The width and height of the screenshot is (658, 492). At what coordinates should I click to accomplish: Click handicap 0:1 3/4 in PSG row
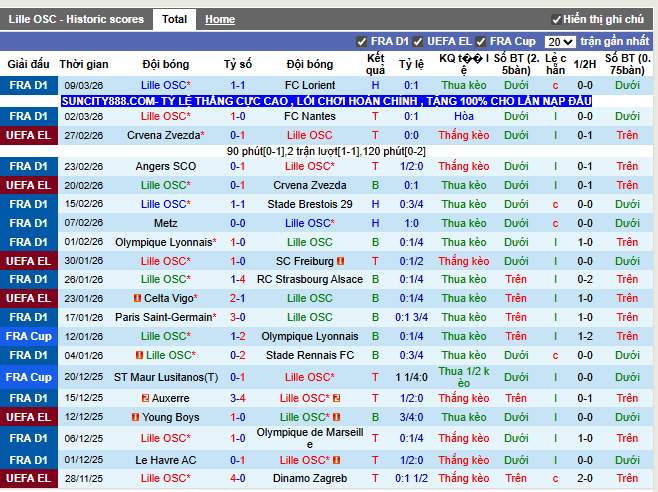coord(411,317)
